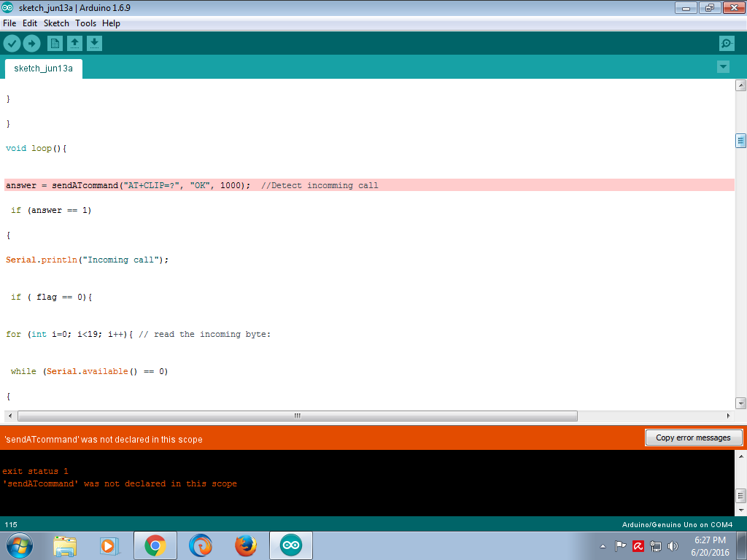The height and width of the screenshot is (560, 747).
Task: Open the Tools menu
Action: 86,23
